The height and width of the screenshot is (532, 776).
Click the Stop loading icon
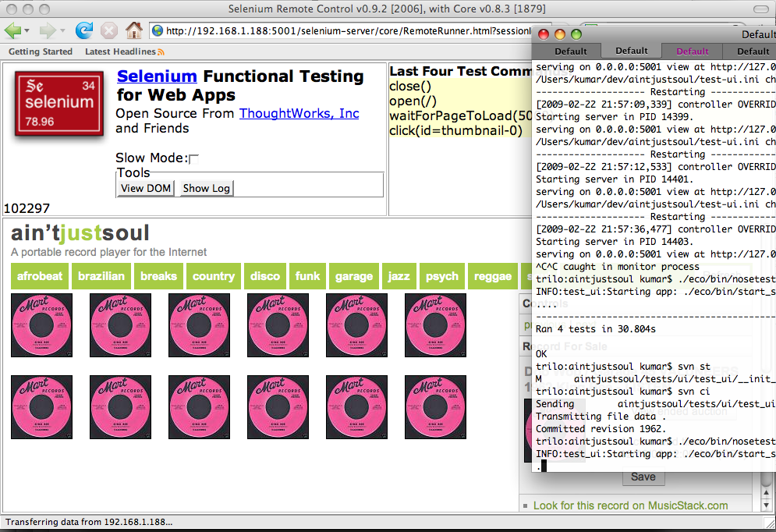pos(109,30)
